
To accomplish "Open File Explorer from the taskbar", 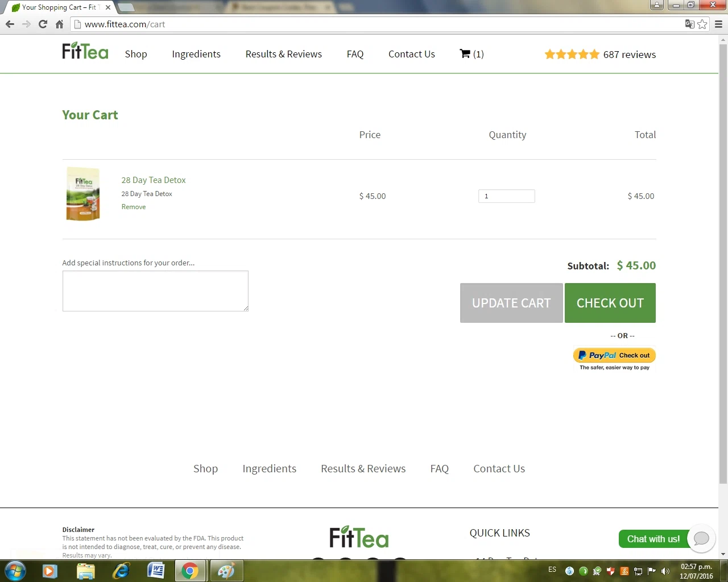I will coord(85,571).
